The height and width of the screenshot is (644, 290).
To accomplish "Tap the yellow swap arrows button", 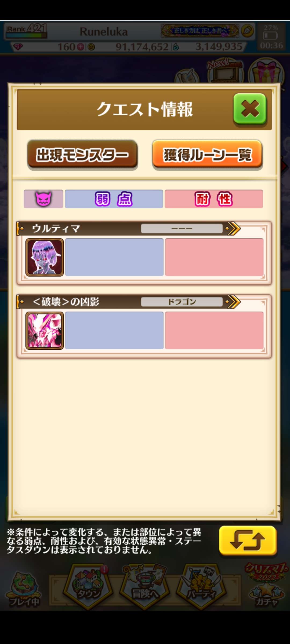I will (248, 540).
